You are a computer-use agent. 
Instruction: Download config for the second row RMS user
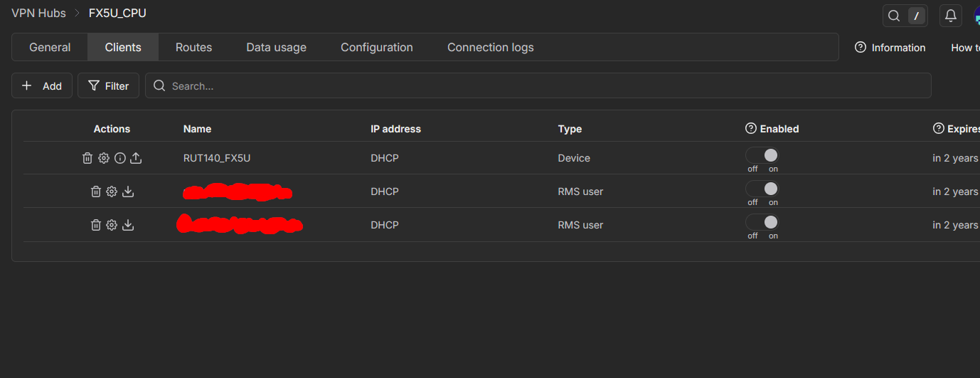coord(128,191)
